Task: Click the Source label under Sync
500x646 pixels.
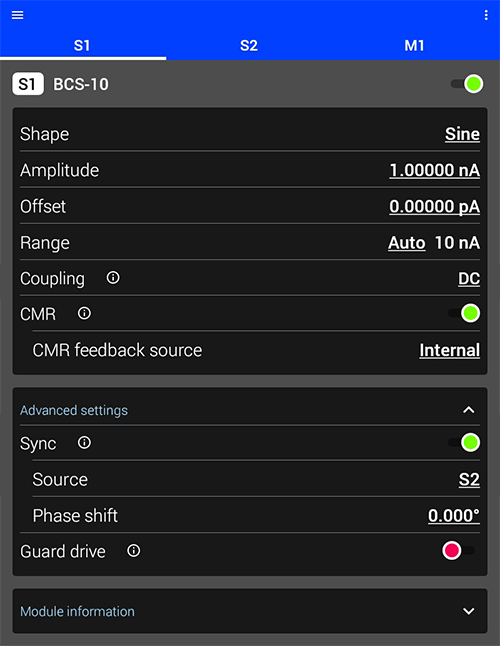Action: (x=60, y=480)
